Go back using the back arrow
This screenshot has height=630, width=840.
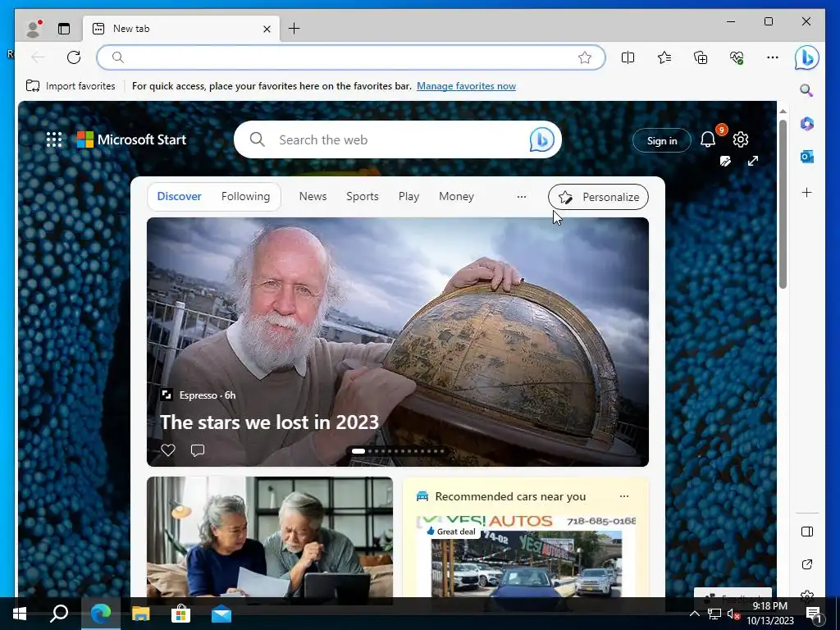click(38, 57)
